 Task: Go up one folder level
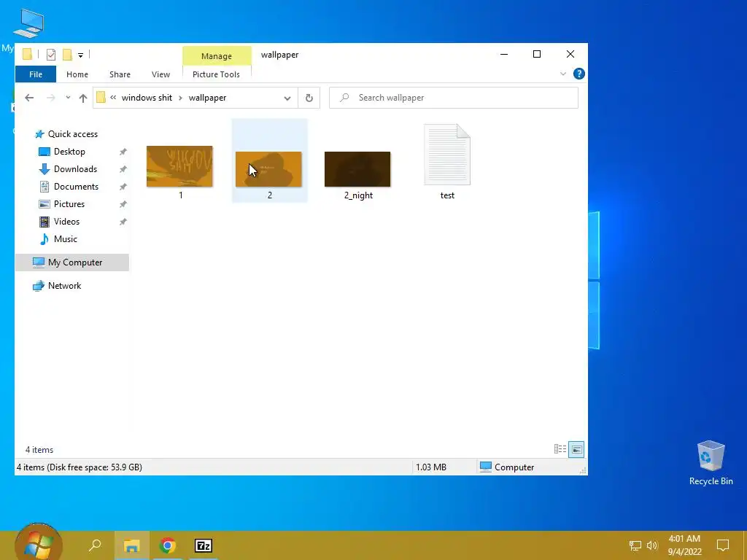pos(83,98)
